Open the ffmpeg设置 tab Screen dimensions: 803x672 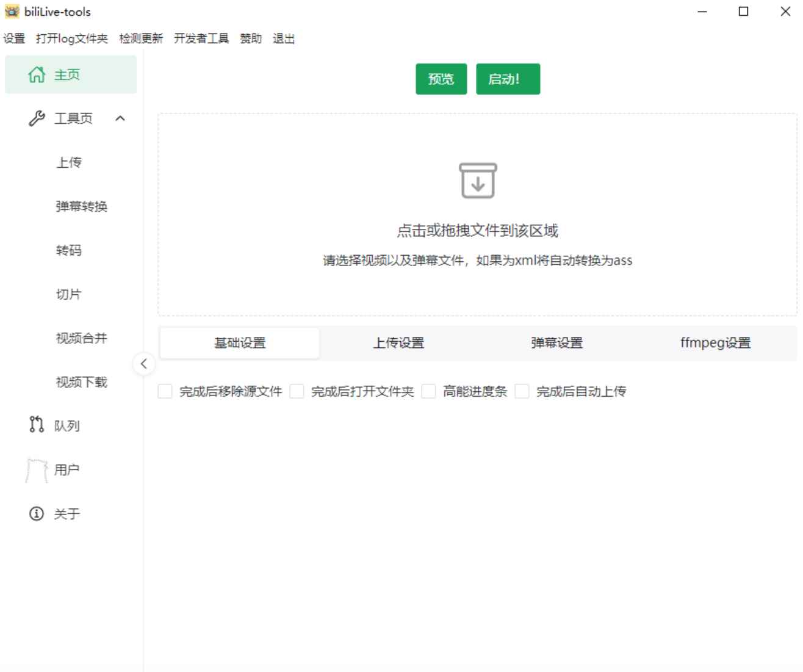point(716,343)
